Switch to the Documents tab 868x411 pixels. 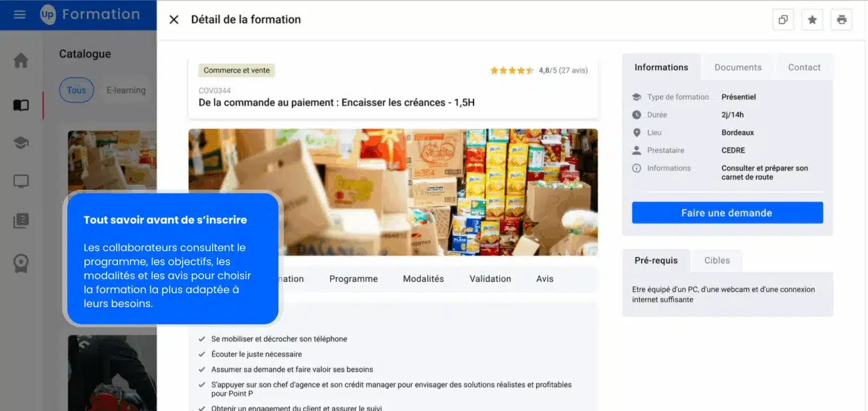click(737, 67)
